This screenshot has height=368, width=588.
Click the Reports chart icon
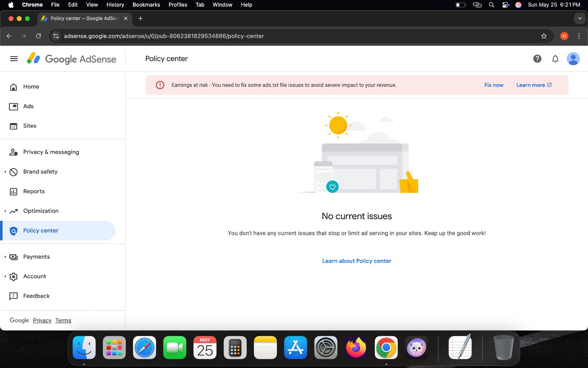pos(14,191)
